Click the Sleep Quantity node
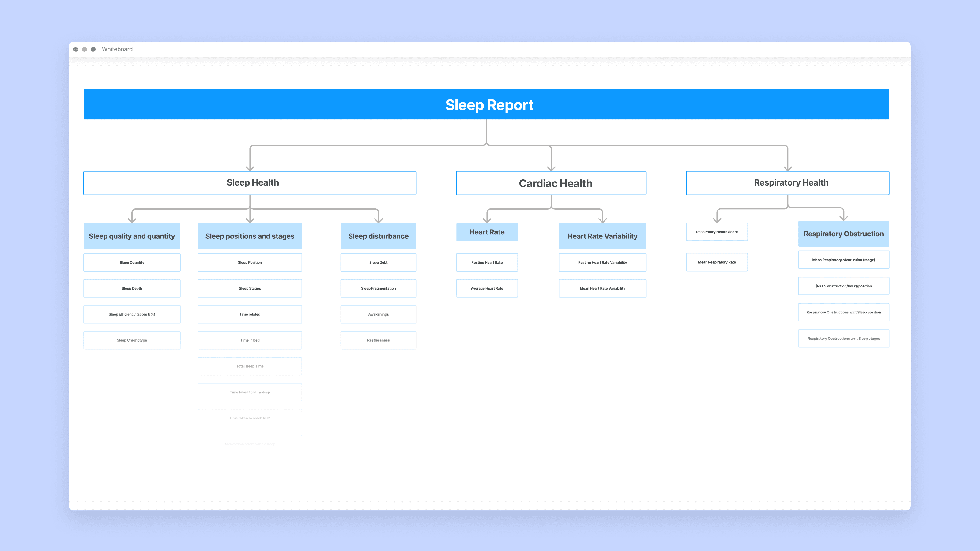Screen dimensions: 980x551 tap(132, 262)
